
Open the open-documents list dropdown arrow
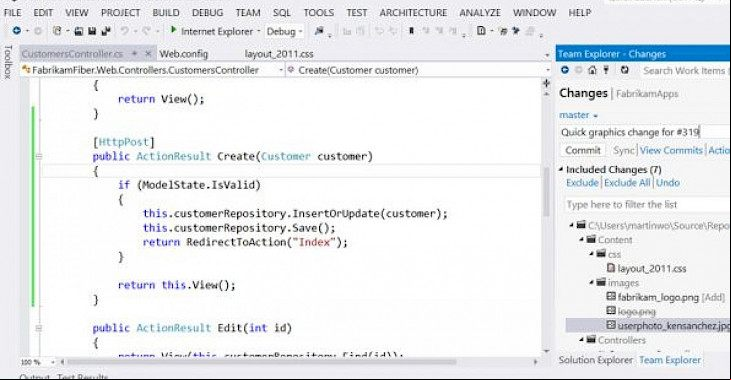(x=547, y=55)
